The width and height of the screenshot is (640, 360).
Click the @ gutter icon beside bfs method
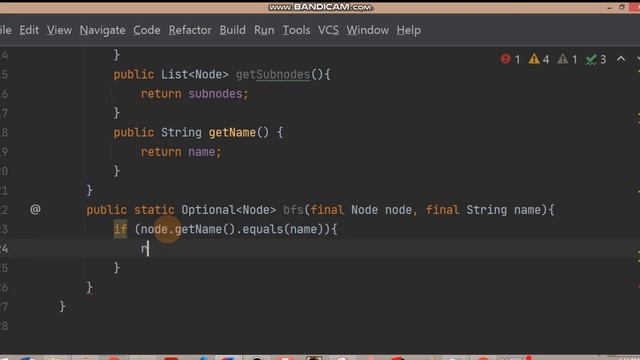[x=36, y=210]
